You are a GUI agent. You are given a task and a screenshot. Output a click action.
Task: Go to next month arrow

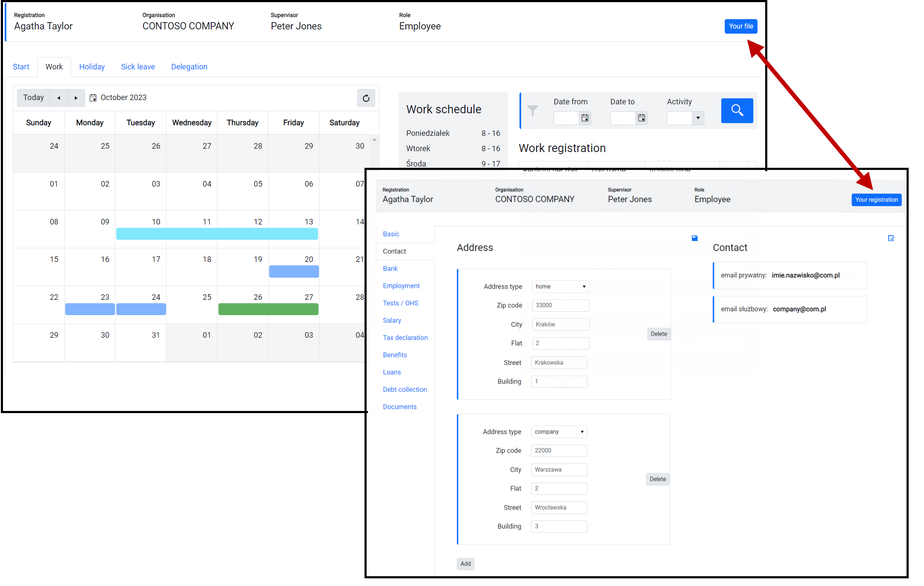click(x=76, y=98)
